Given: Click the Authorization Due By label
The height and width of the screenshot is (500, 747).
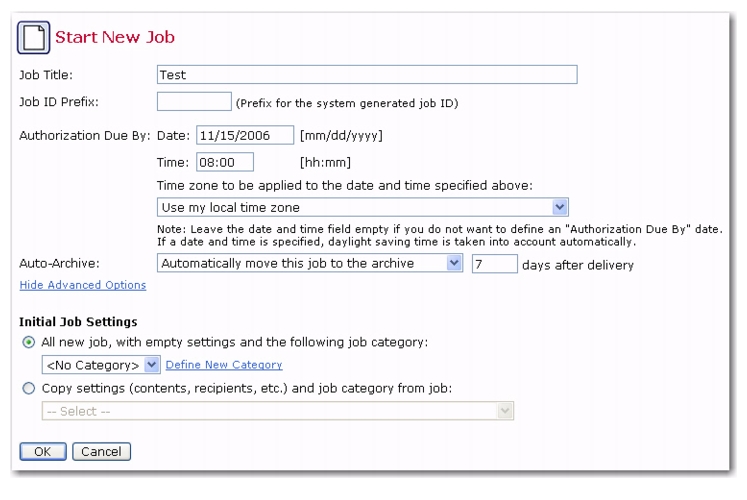Looking at the screenshot, I should click(84, 136).
